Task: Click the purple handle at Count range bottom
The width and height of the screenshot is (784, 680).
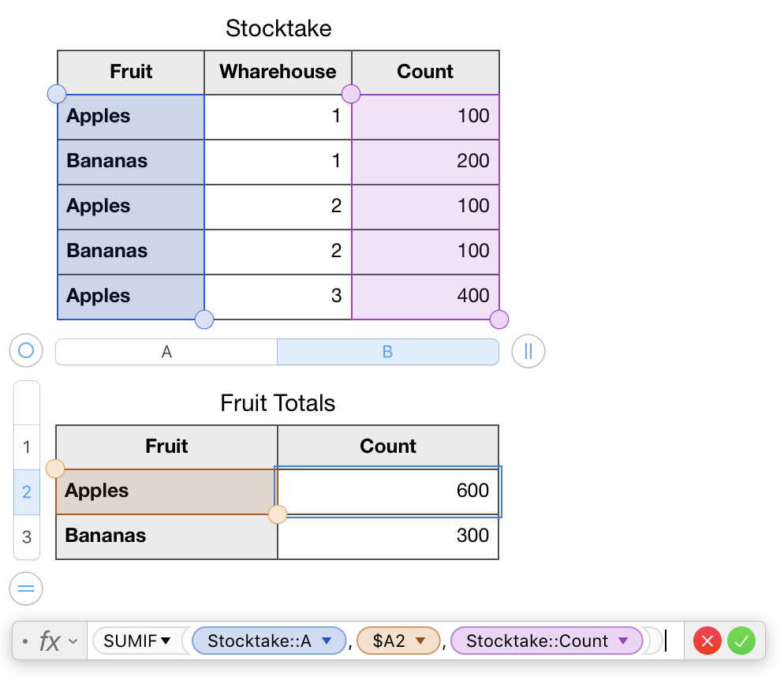Action: pyautogui.click(x=499, y=319)
